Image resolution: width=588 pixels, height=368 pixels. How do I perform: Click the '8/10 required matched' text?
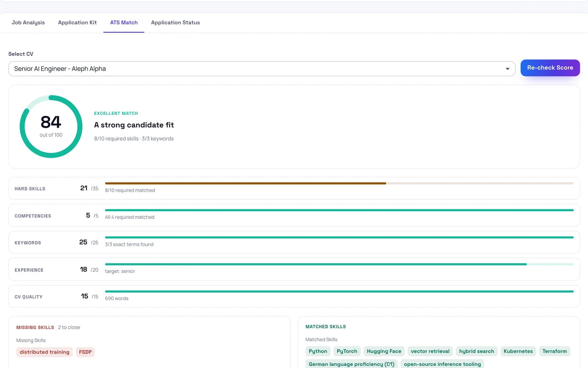pos(130,190)
